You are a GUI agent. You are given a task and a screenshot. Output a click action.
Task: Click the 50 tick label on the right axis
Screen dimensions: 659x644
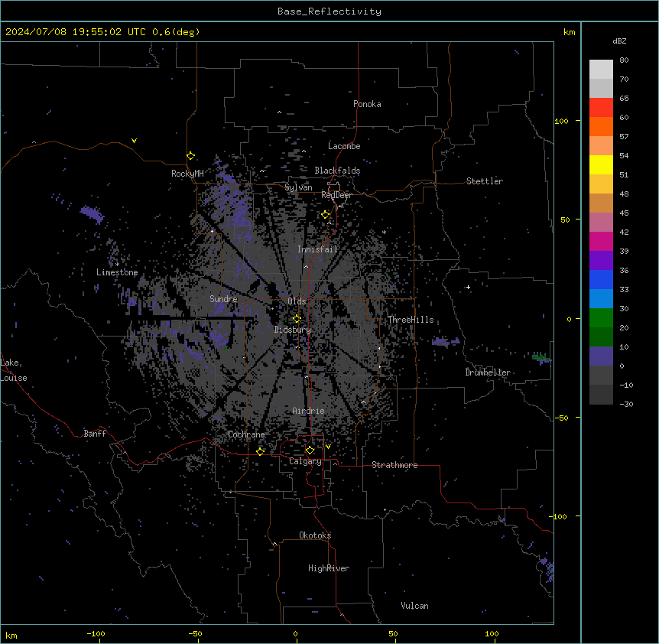pyautogui.click(x=565, y=220)
